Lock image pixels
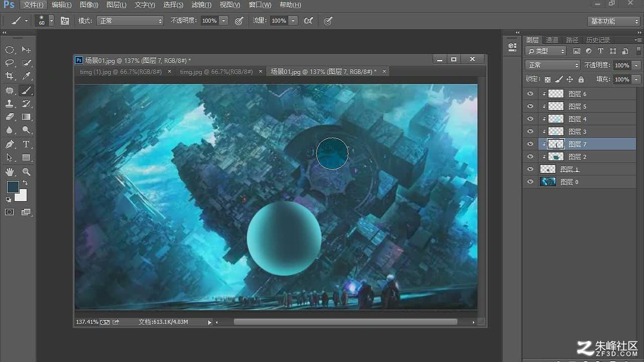 pyautogui.click(x=558, y=79)
